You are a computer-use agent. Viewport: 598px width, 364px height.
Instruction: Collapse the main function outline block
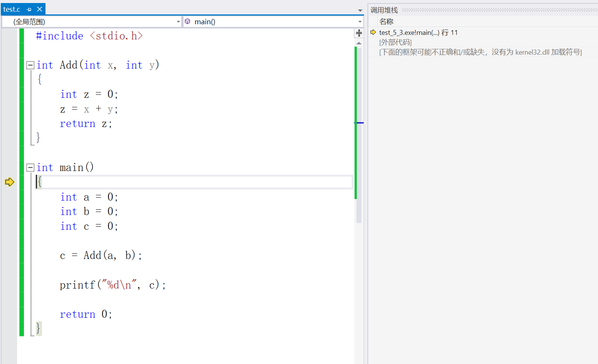(30, 168)
